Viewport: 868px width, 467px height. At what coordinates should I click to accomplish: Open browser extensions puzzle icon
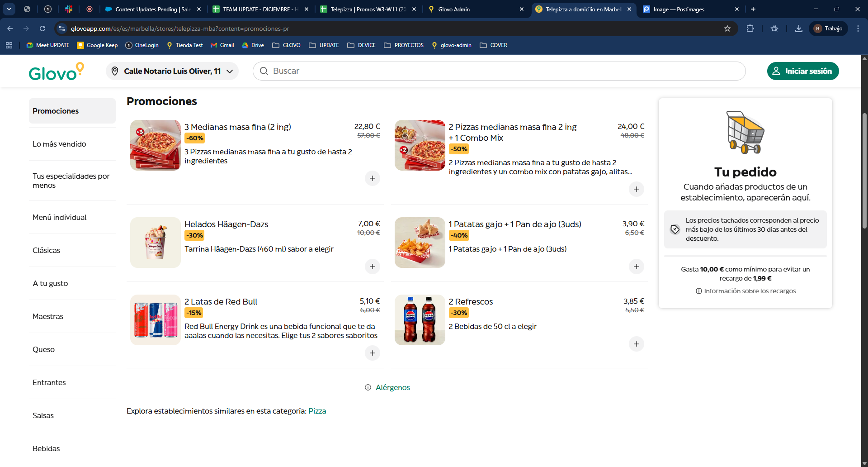pyautogui.click(x=750, y=29)
